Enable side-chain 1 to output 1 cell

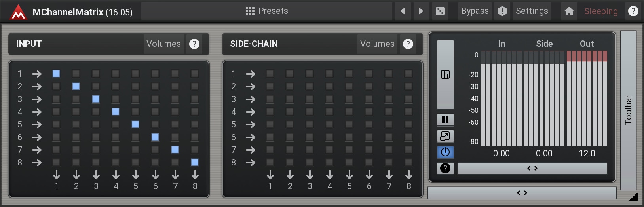(x=270, y=74)
